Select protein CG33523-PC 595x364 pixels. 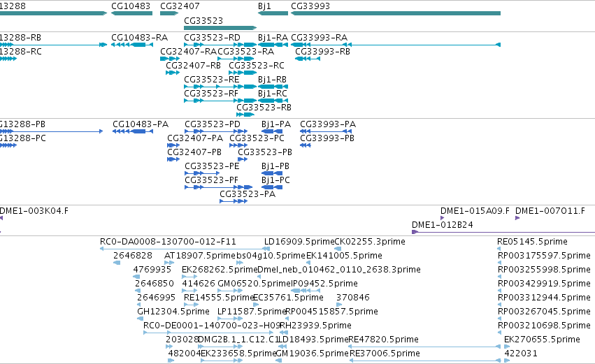[x=238, y=145]
